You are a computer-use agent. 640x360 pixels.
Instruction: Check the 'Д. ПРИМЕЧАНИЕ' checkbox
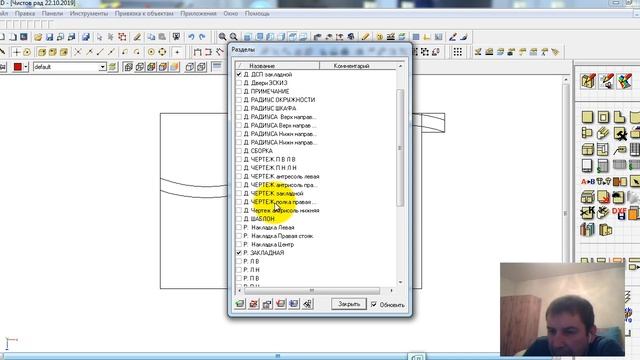239,91
